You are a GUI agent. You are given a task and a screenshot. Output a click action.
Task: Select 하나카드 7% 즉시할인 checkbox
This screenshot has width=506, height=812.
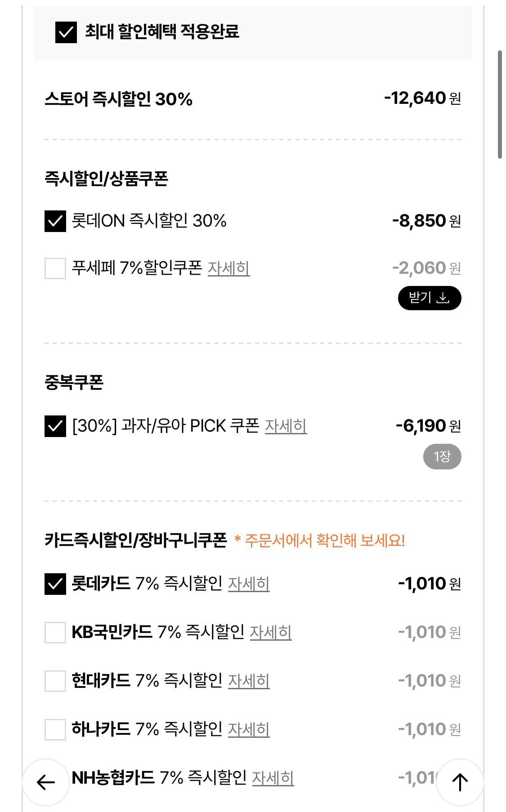click(55, 729)
